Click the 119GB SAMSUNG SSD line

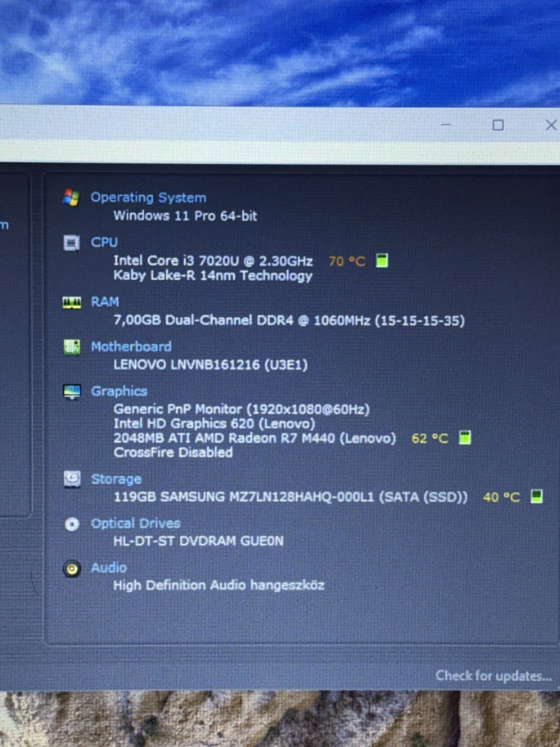pos(291,497)
